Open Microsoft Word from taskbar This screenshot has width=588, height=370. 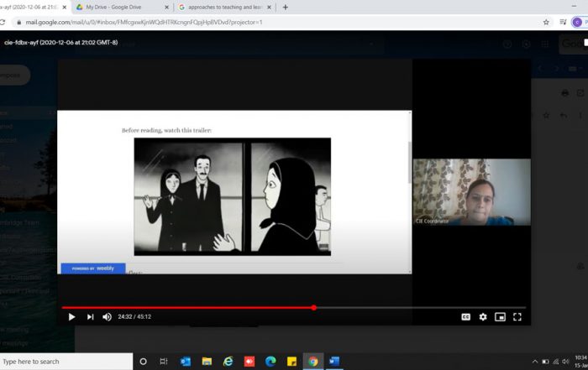click(x=334, y=362)
